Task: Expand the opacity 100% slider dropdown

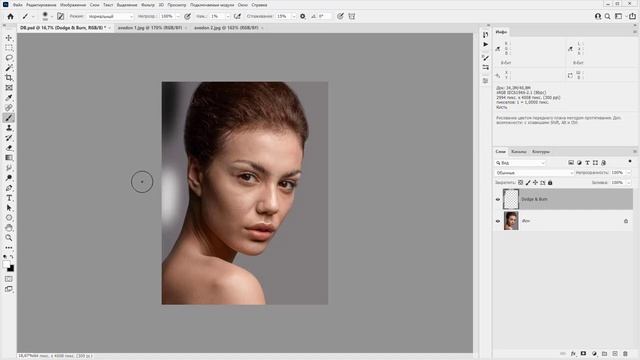Action: (178, 16)
